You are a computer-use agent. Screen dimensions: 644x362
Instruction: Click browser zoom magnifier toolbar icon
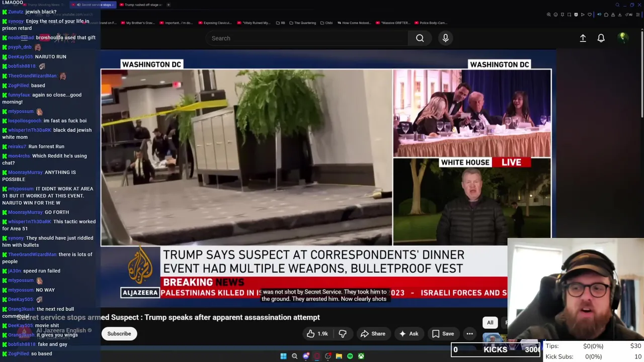click(549, 15)
